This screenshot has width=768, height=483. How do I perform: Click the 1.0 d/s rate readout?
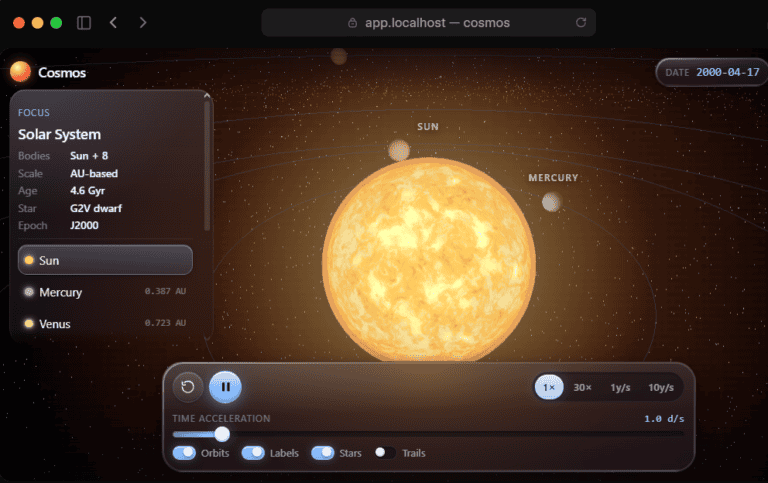664,419
